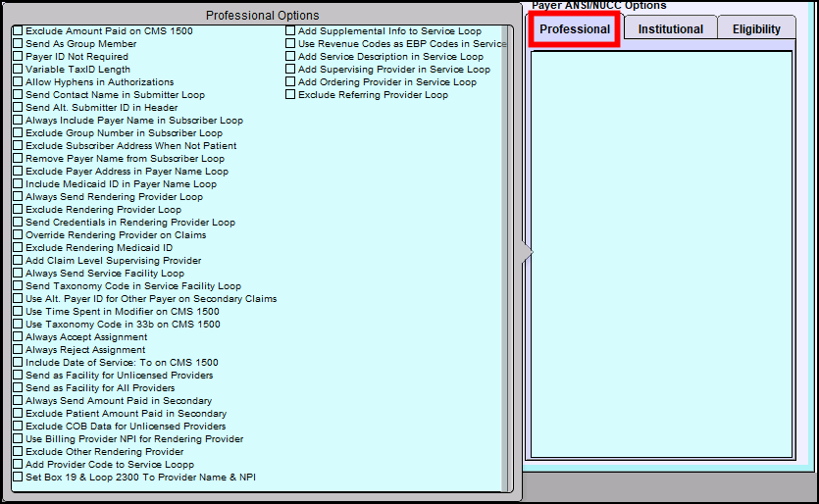Enable Allow Hyphens in Authorizations

[18, 82]
